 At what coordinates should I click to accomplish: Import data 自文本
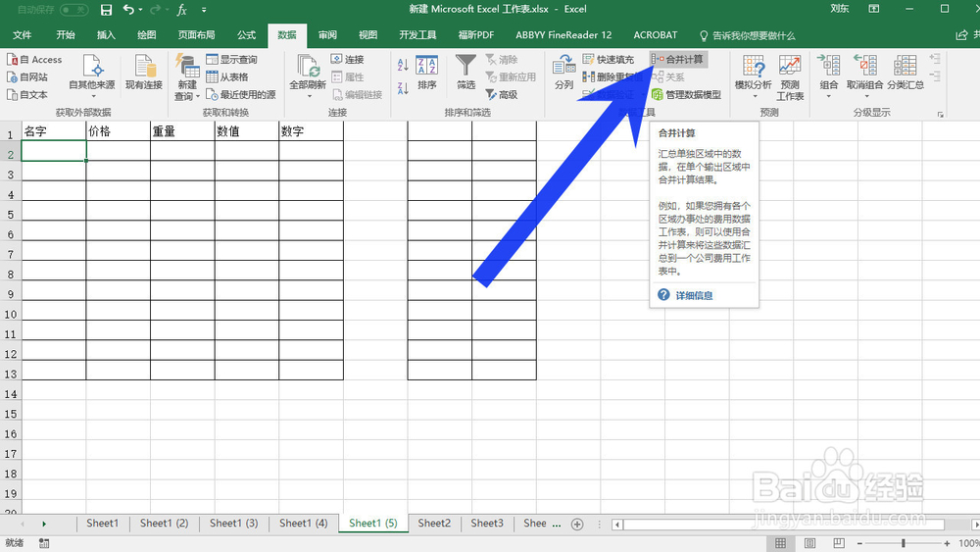pos(27,94)
